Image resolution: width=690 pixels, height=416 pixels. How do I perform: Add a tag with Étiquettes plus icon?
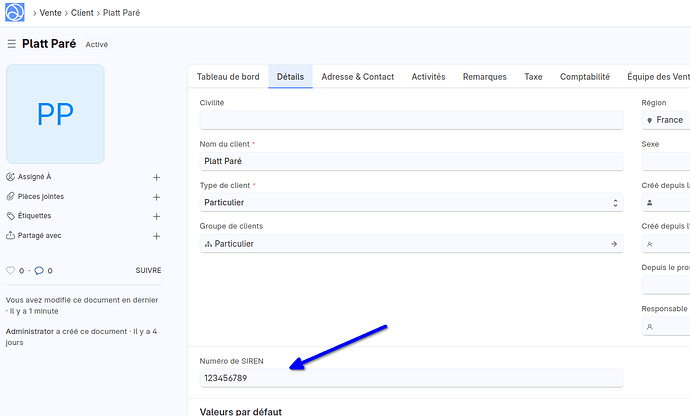[x=156, y=216]
